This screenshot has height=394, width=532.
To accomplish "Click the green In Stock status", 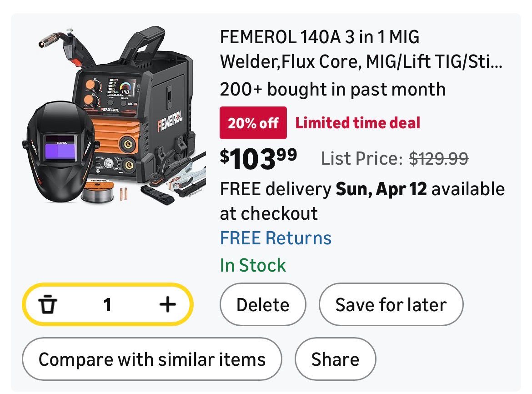I will 253,265.
